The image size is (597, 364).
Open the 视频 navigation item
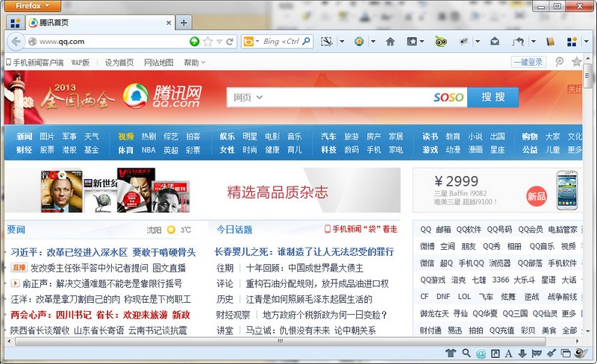tap(125, 136)
